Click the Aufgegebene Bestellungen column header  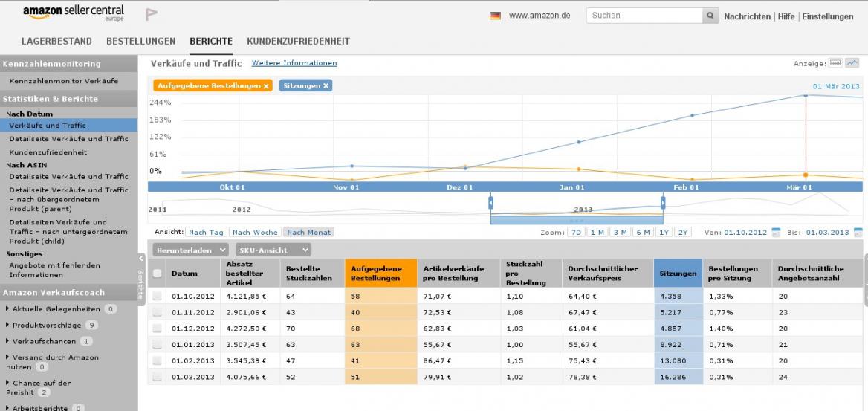pos(380,273)
